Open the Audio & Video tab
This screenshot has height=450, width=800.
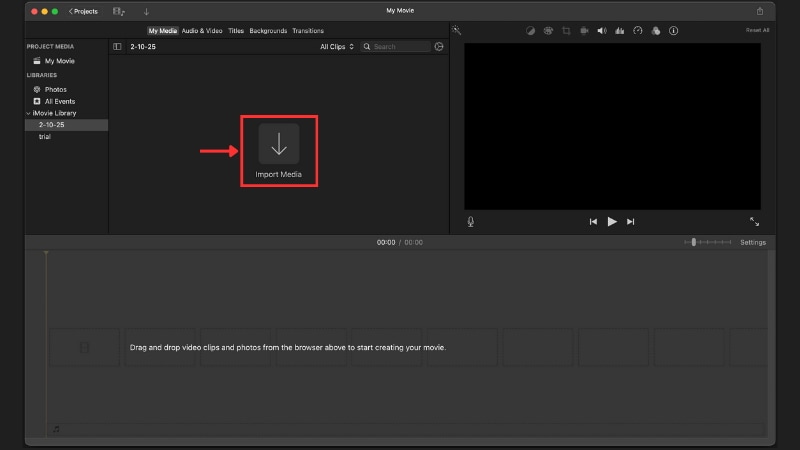202,31
